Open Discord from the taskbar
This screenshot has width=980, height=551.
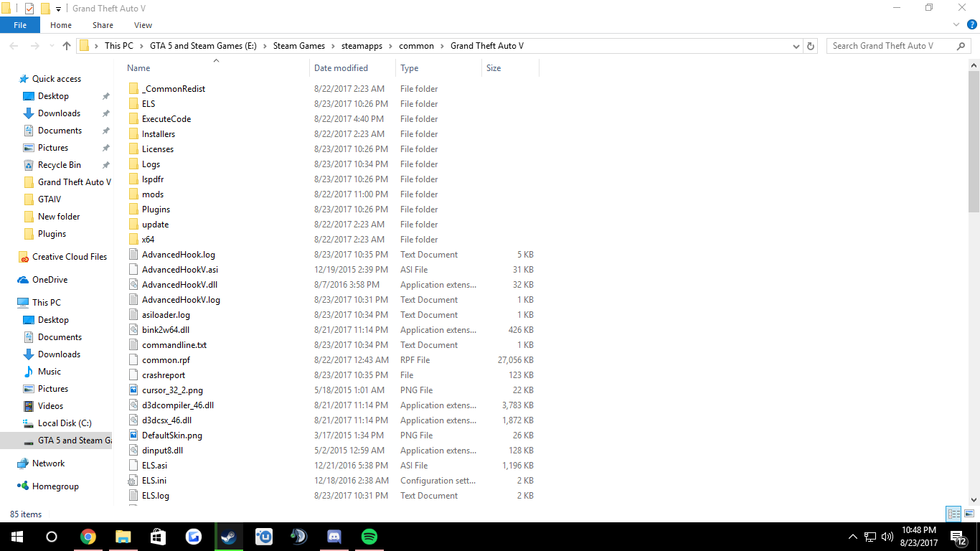[334, 537]
